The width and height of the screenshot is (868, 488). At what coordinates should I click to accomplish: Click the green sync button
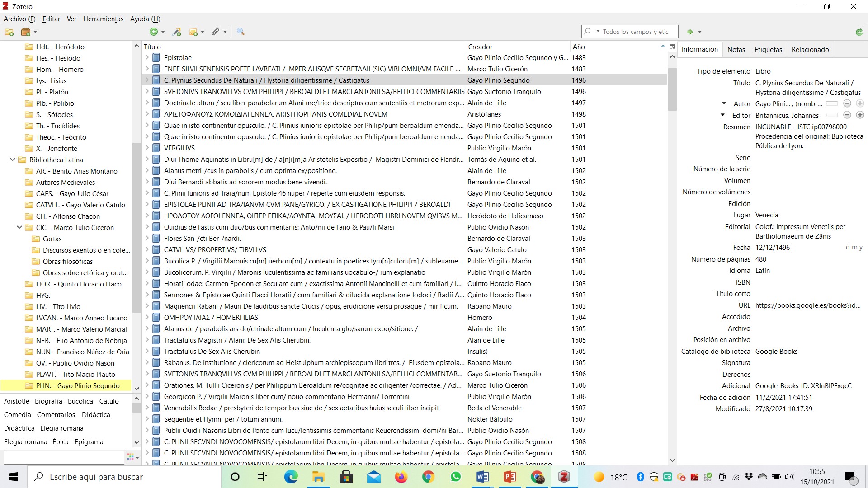click(x=859, y=32)
